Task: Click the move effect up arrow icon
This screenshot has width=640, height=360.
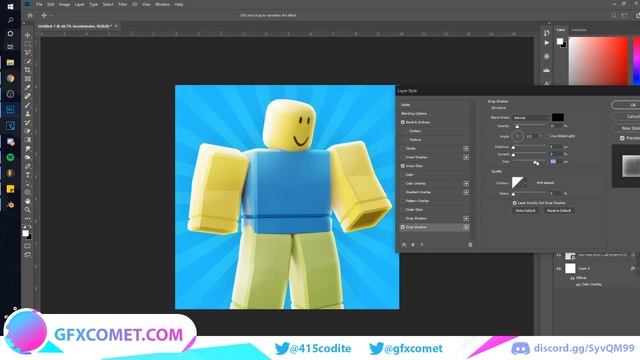Action: 413,244
